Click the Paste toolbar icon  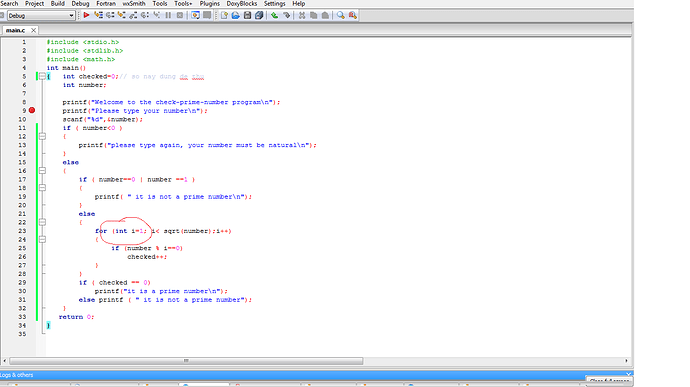325,15
